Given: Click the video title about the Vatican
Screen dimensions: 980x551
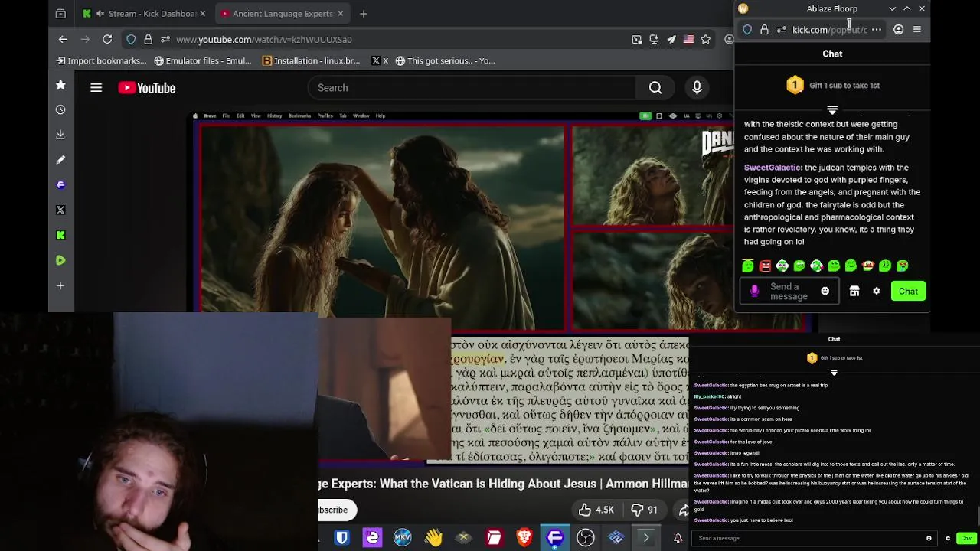Looking at the screenshot, I should coord(503,484).
